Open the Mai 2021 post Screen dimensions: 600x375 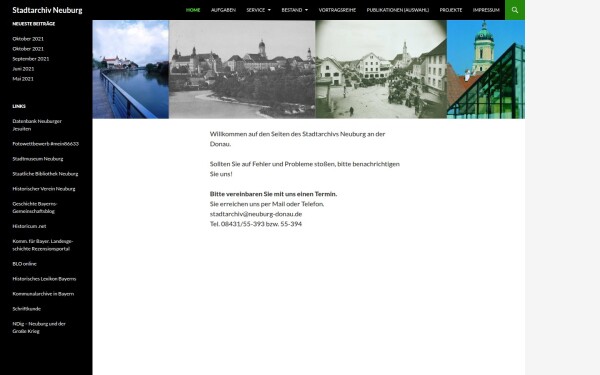(x=23, y=79)
